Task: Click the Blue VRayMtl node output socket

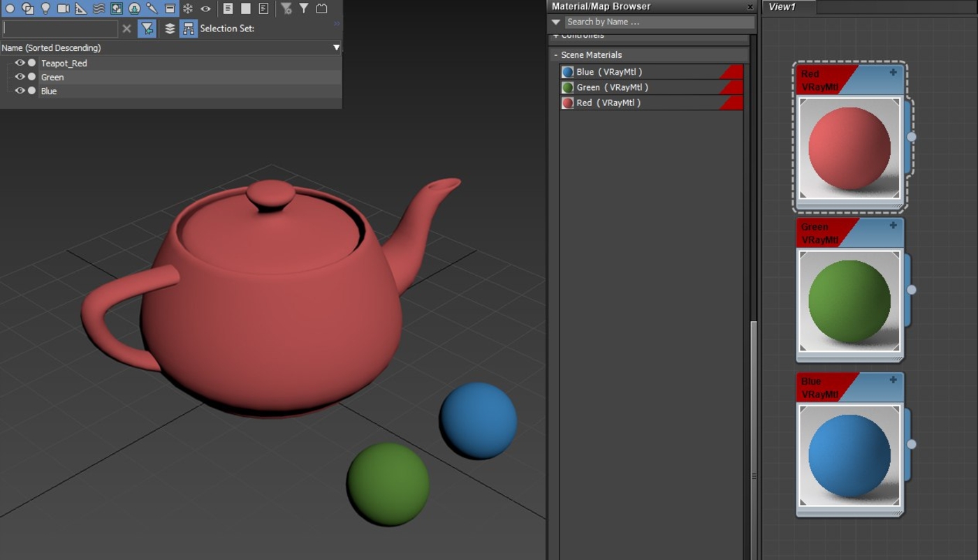Action: pyautogui.click(x=912, y=444)
